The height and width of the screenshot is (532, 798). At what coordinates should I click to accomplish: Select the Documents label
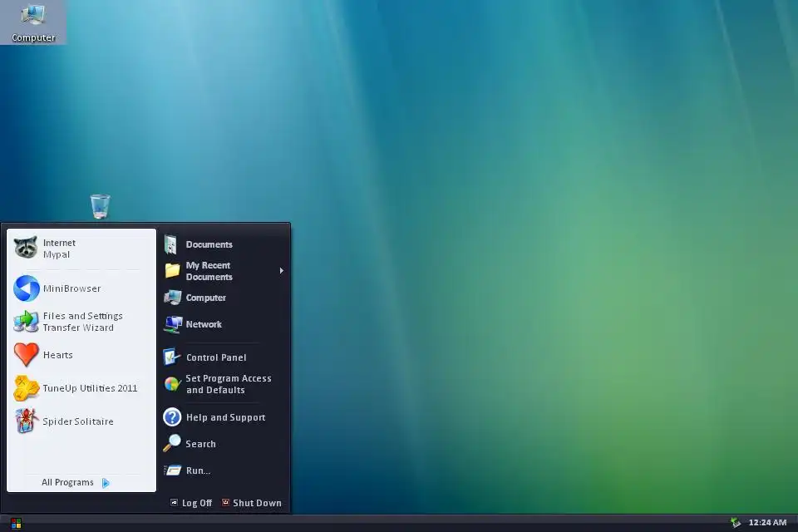(209, 244)
